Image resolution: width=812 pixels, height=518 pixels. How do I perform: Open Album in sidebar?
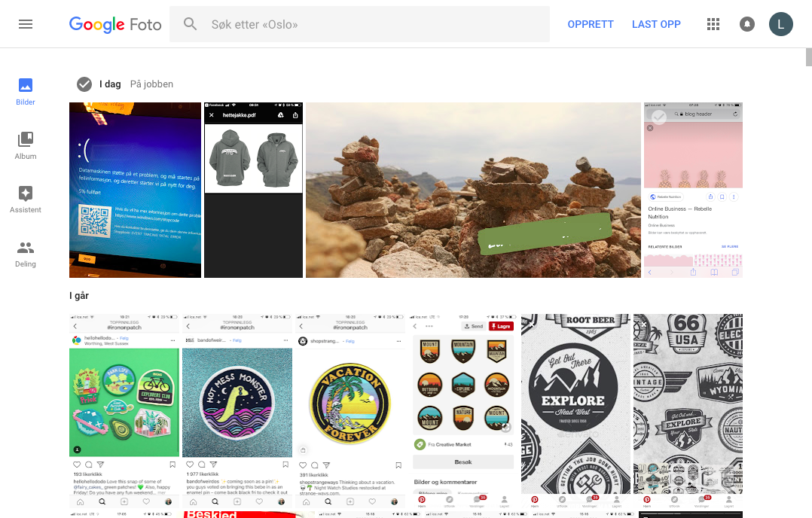coord(26,145)
